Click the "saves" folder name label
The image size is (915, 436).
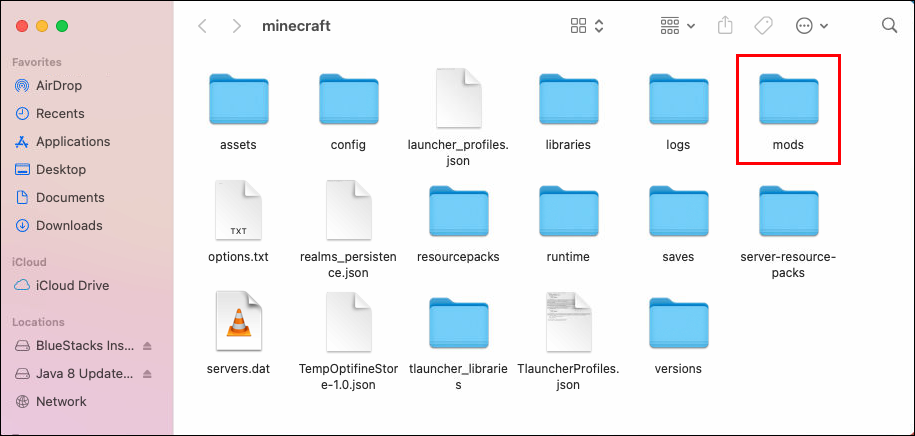(678, 257)
